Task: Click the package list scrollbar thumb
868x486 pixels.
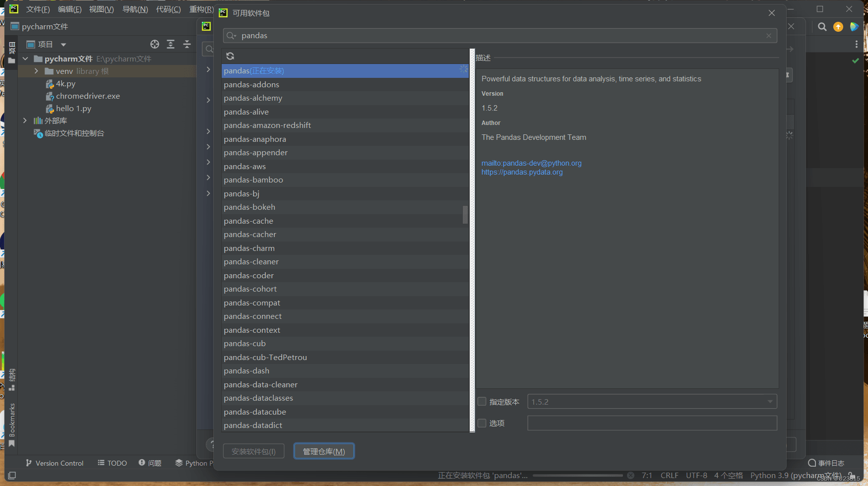Action: point(465,215)
